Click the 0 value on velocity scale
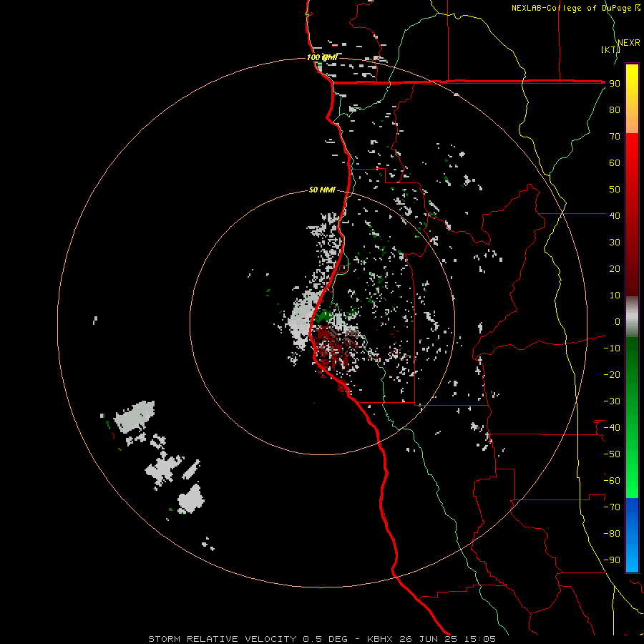 (618, 321)
